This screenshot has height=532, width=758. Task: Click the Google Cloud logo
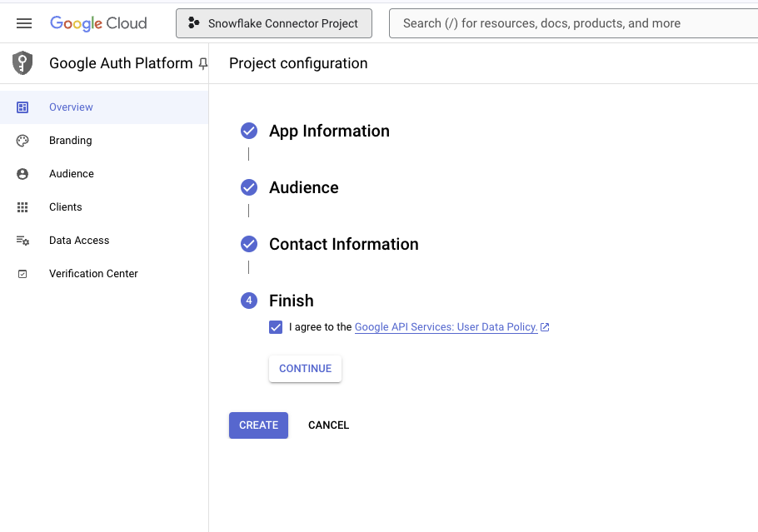click(98, 23)
